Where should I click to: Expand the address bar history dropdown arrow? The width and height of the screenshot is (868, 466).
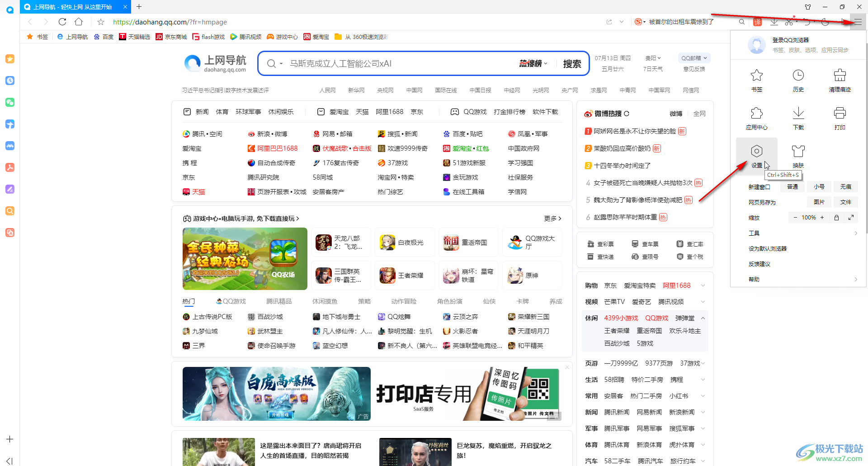[622, 22]
